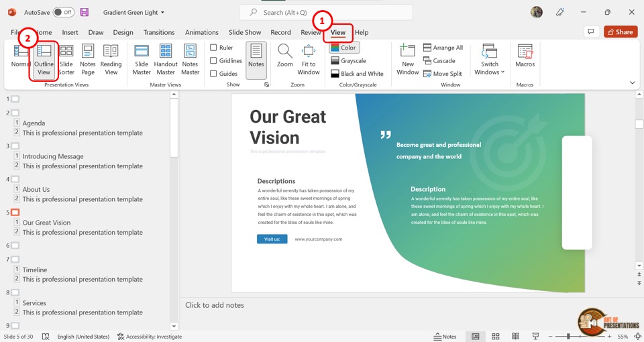Screen dimensions: 644x342
Task: Click to add notes area
Action: point(215,305)
